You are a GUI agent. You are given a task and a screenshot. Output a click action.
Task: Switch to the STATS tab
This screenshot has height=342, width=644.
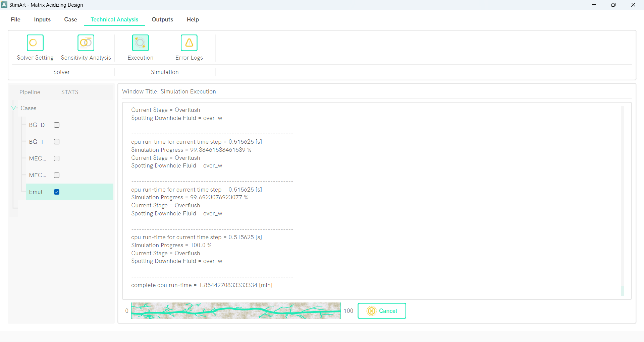pos(69,92)
